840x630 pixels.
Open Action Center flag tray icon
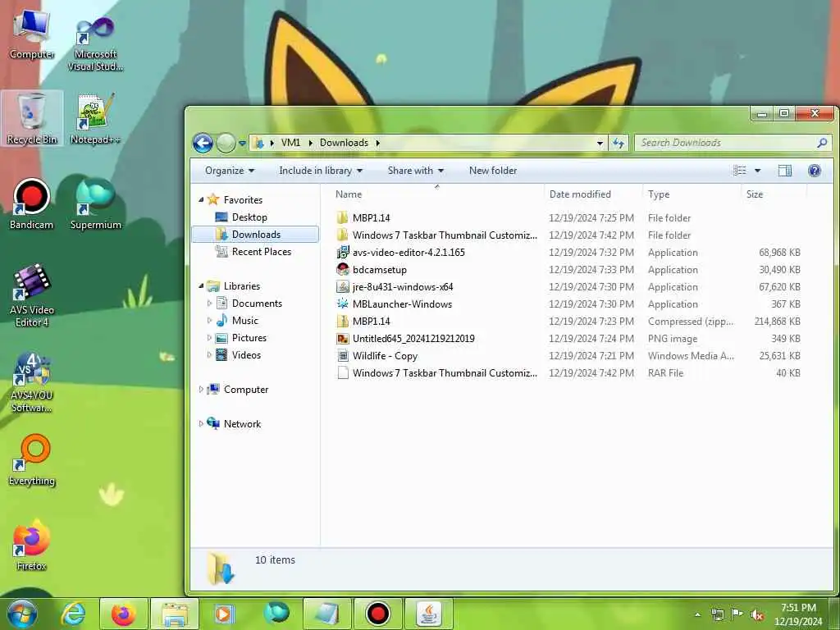(x=737, y=614)
